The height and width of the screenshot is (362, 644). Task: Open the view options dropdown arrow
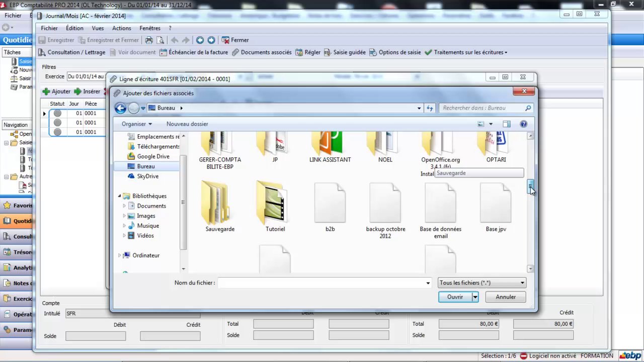point(491,124)
